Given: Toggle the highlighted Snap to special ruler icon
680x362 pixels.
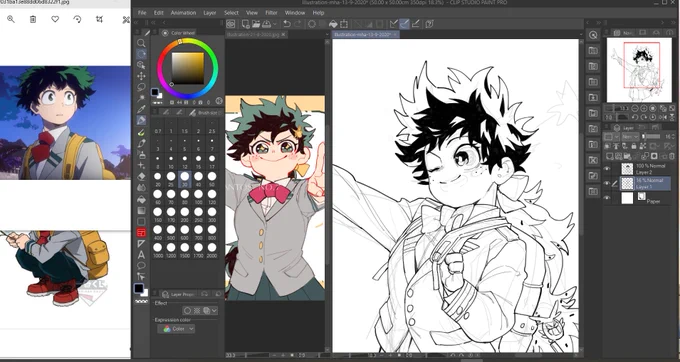Looking at the screenshot, I should coord(404,24).
